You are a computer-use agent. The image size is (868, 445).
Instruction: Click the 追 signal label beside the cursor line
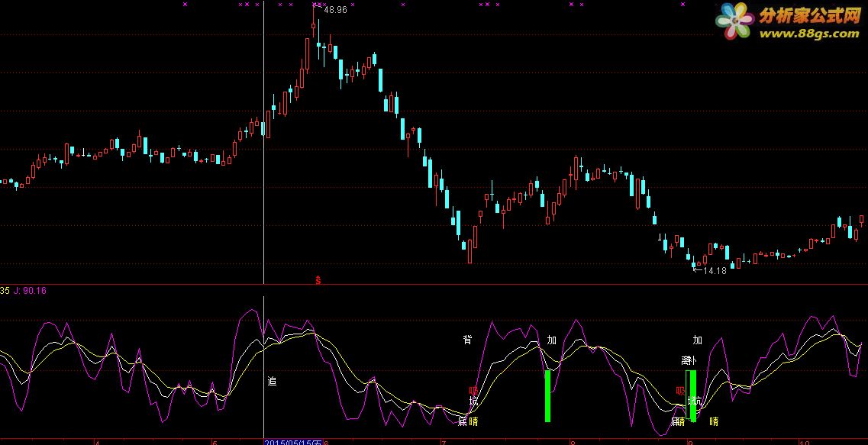272,381
